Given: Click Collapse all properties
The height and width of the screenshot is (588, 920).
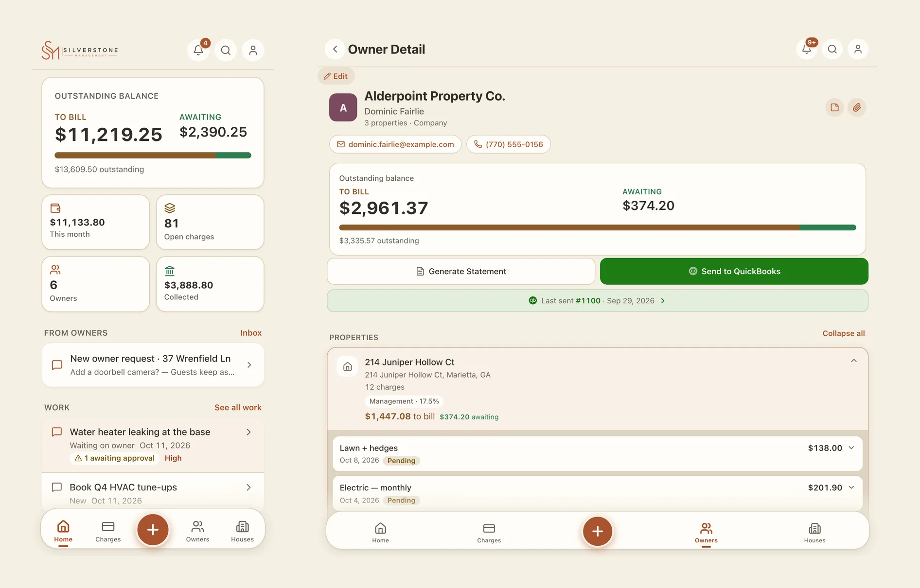Looking at the screenshot, I should [x=844, y=333].
